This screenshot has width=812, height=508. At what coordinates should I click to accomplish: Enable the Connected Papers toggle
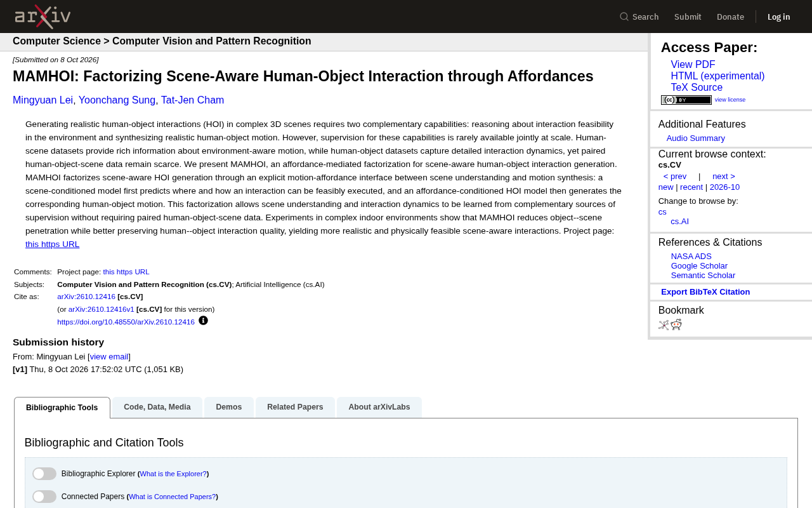click(x=44, y=497)
